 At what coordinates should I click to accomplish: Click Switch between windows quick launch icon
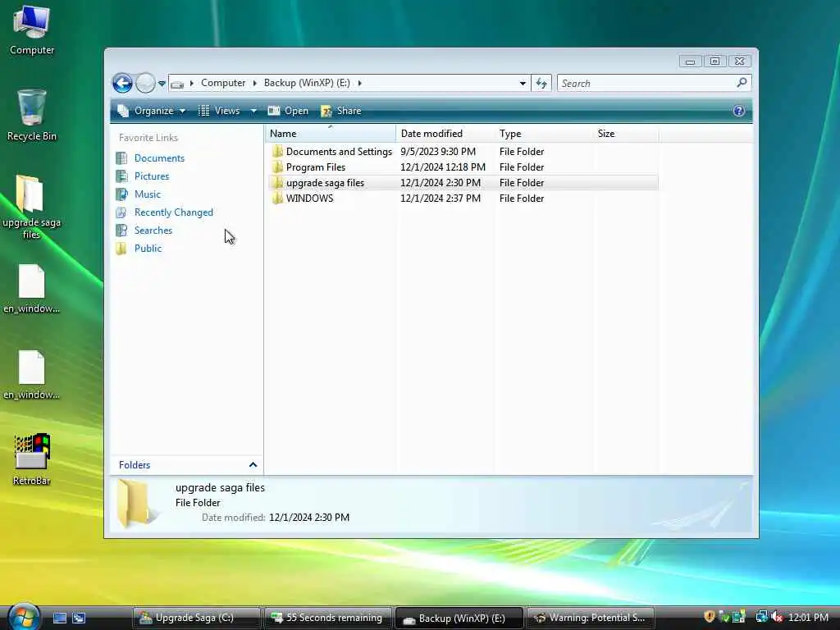pyautogui.click(x=79, y=619)
